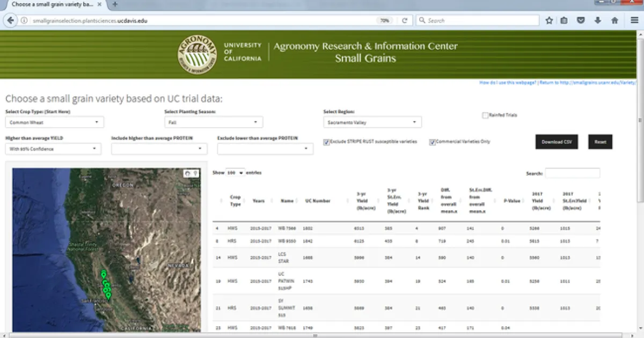
Task: Click the browser back arrow button
Action: (x=10, y=21)
